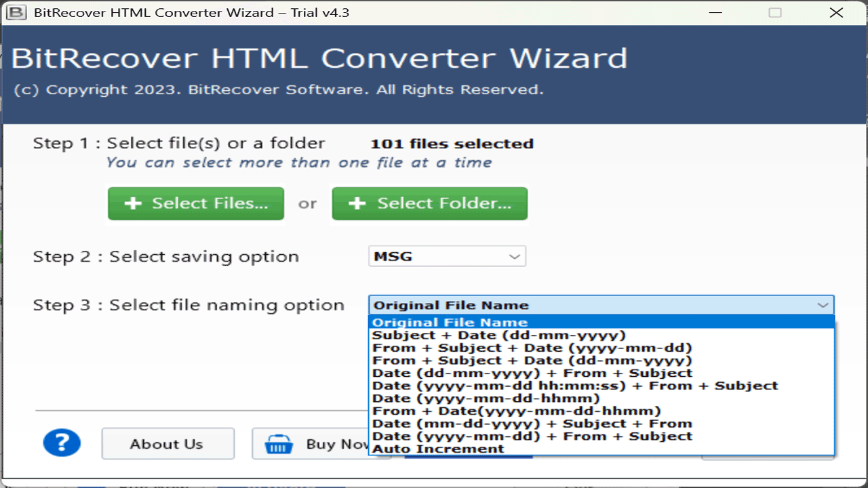Choose Date (yyyy-mm-dd-hhmm) naming option
Viewport: 868px width, 488px height.
[601, 399]
